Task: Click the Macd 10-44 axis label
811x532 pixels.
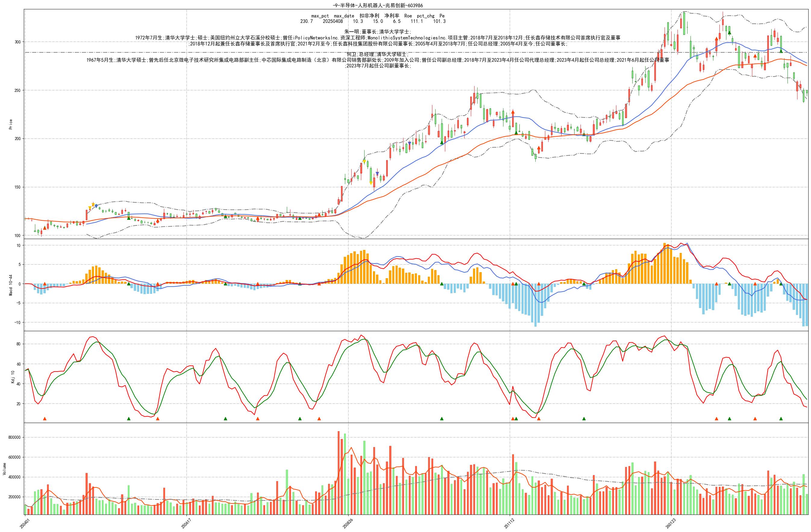Action: (11, 285)
